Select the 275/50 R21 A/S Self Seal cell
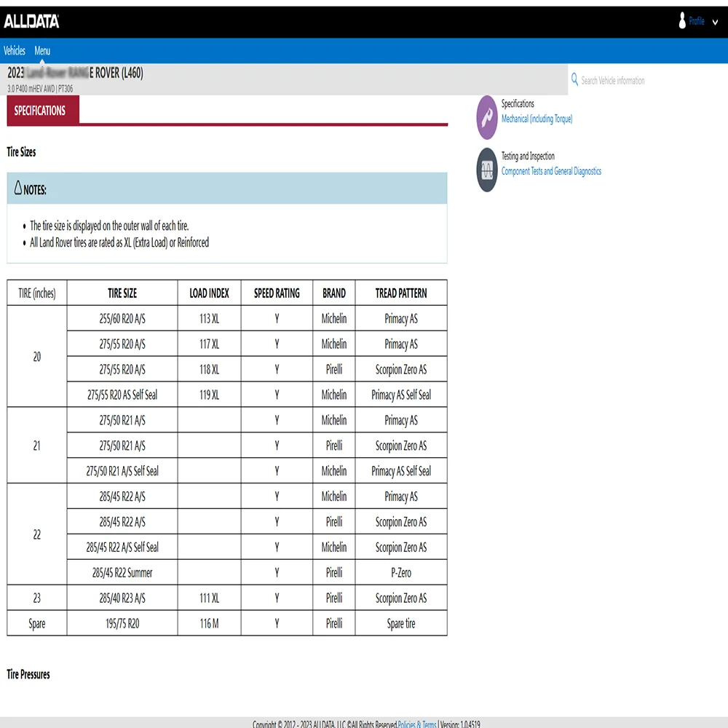 pyautogui.click(x=122, y=471)
